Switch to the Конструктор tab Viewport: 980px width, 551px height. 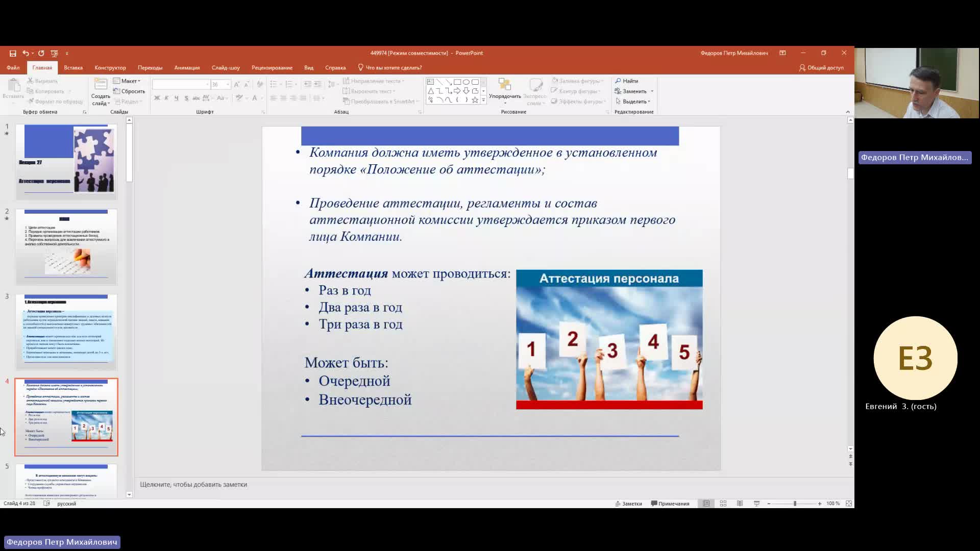coord(110,67)
